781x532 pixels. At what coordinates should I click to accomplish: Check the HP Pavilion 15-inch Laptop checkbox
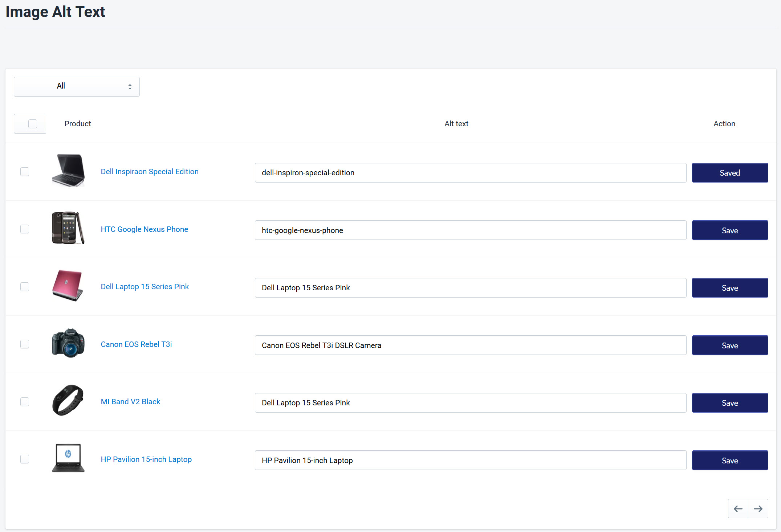[x=25, y=459]
